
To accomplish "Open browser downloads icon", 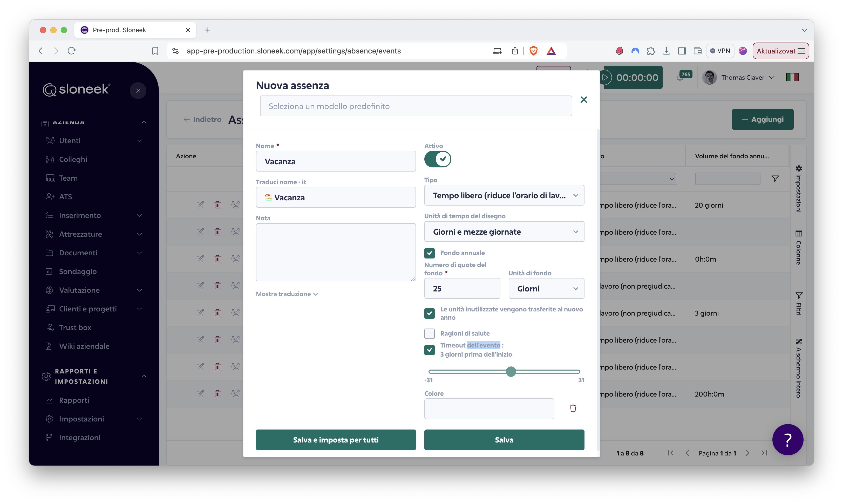I will click(x=667, y=51).
